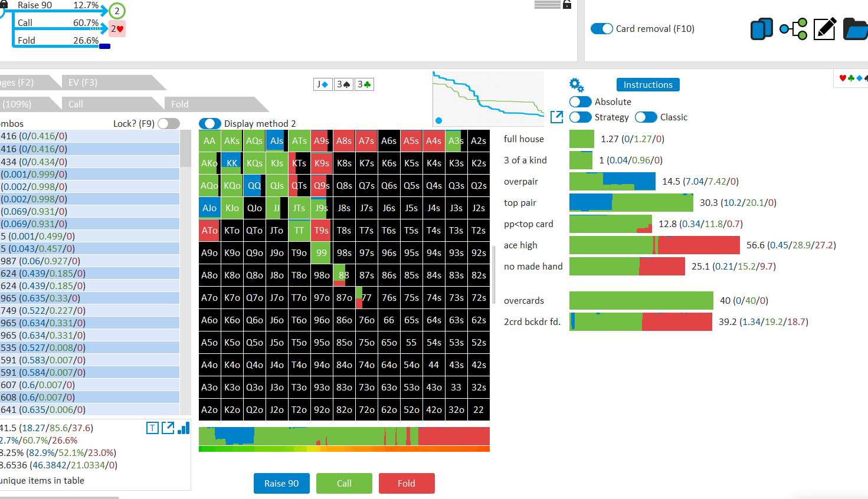Click the padlock icon at top

click(x=567, y=5)
